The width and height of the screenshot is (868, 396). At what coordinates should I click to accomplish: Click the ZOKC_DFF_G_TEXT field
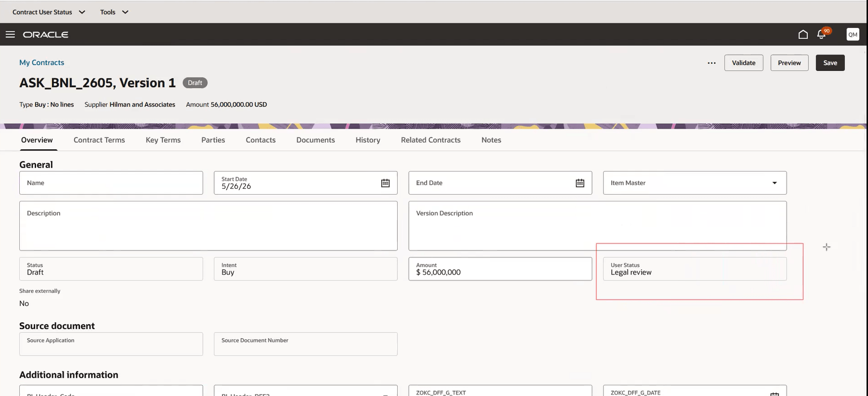(x=500, y=391)
